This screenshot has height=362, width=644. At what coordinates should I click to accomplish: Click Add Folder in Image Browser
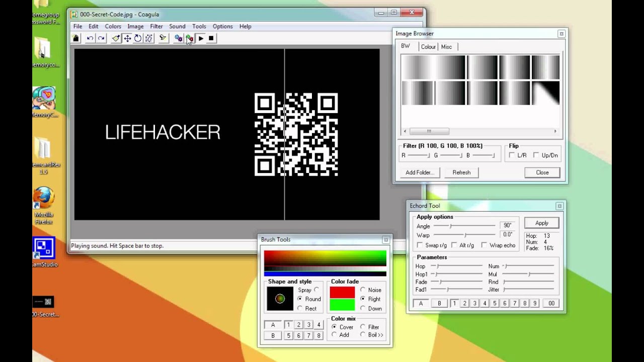coord(420,172)
